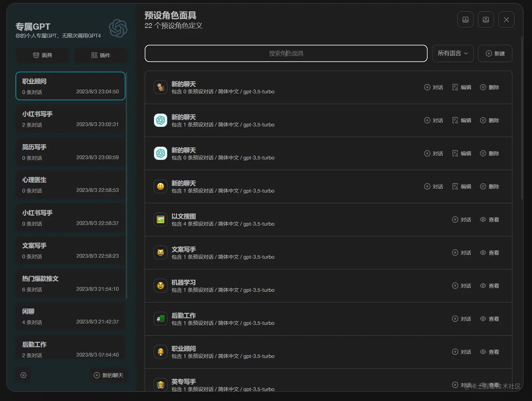Click the 搜索角色面具 search field
Viewport: 532px width, 401px height.
[286, 53]
